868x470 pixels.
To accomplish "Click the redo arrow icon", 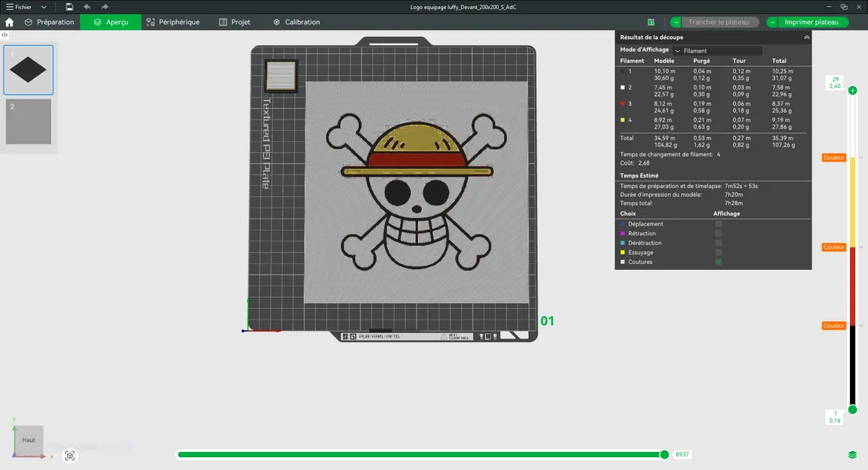I will [x=105, y=7].
